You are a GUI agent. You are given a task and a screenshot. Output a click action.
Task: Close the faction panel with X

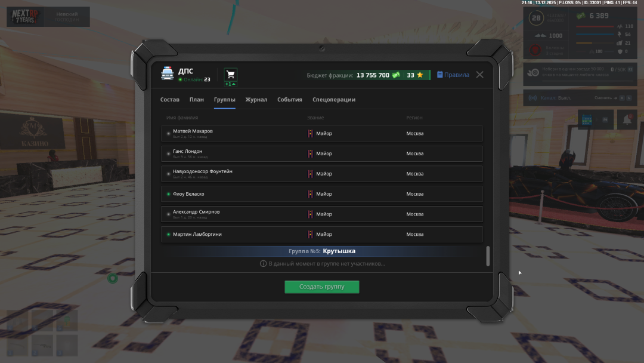[x=479, y=75]
